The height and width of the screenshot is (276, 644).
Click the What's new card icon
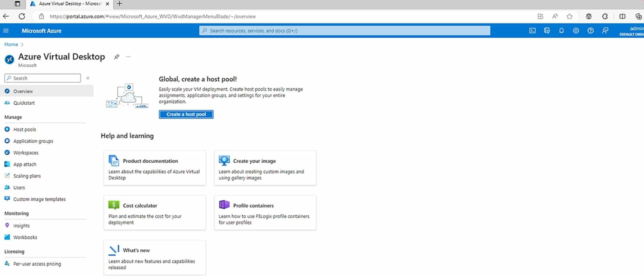pos(114,250)
